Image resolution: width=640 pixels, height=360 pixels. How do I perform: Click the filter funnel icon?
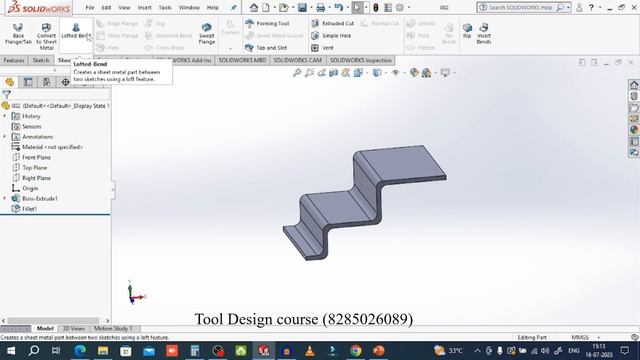click(7, 94)
